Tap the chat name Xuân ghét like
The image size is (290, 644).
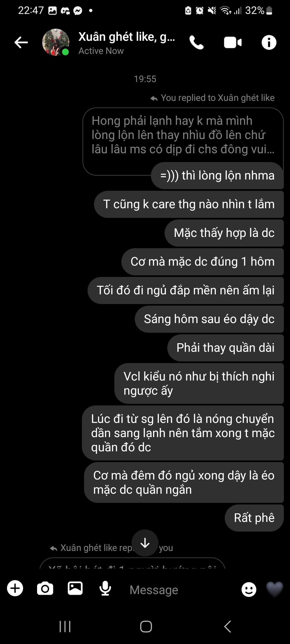point(127,37)
